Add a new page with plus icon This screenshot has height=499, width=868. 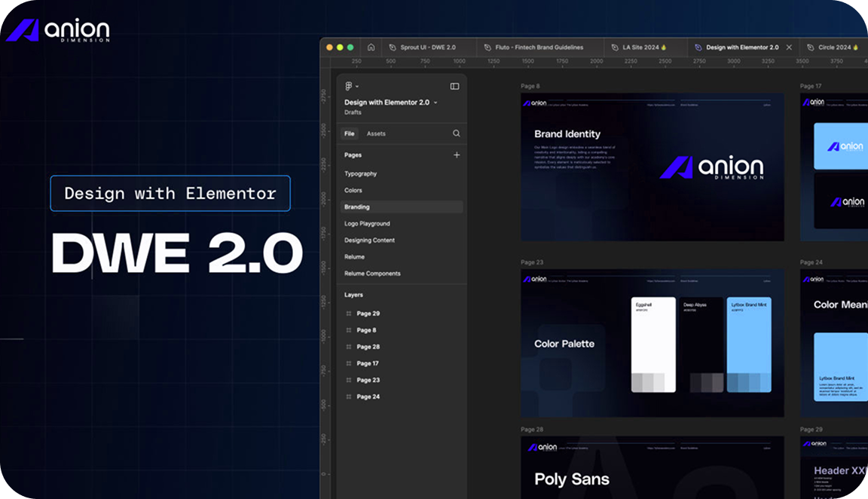[x=456, y=155]
